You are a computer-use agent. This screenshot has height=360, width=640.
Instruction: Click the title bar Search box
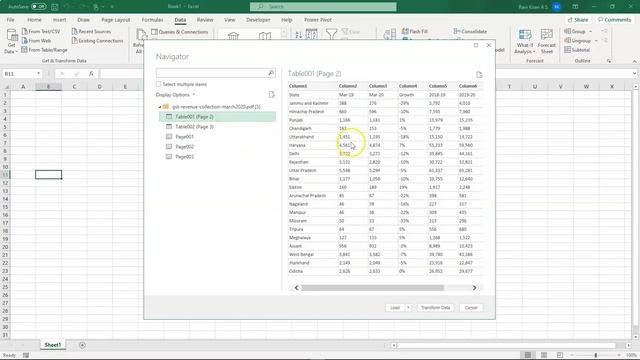(323, 7)
